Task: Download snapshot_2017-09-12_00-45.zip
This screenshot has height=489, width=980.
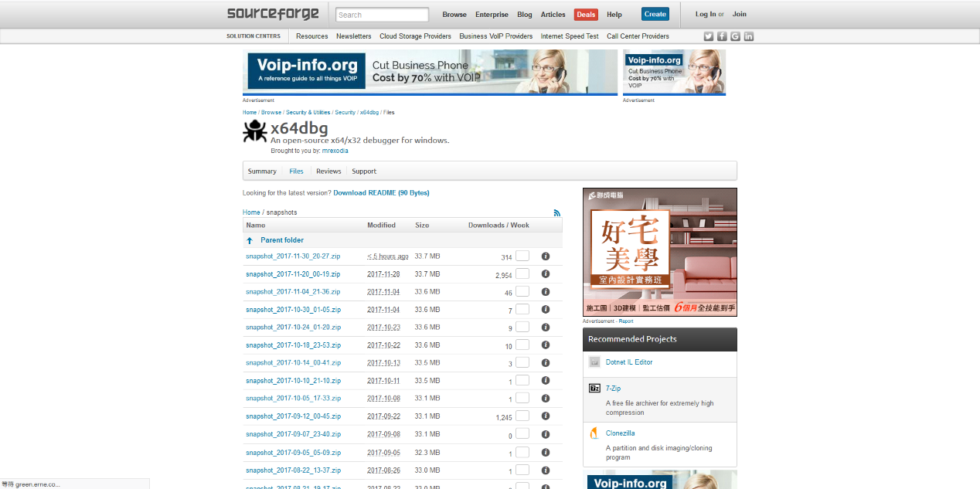Action: [x=293, y=416]
